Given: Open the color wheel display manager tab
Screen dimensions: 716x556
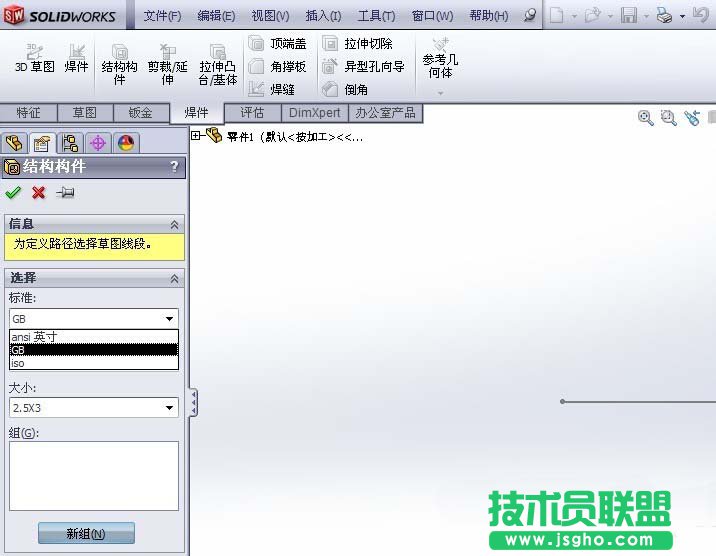Looking at the screenshot, I should (126, 143).
